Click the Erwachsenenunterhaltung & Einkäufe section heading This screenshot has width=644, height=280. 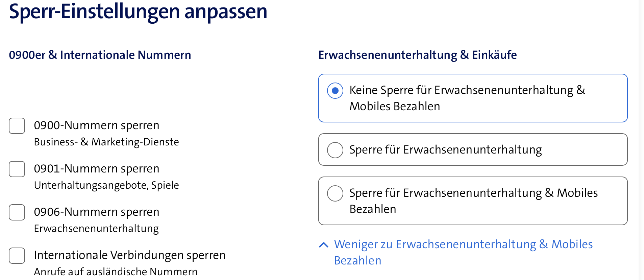tap(418, 55)
